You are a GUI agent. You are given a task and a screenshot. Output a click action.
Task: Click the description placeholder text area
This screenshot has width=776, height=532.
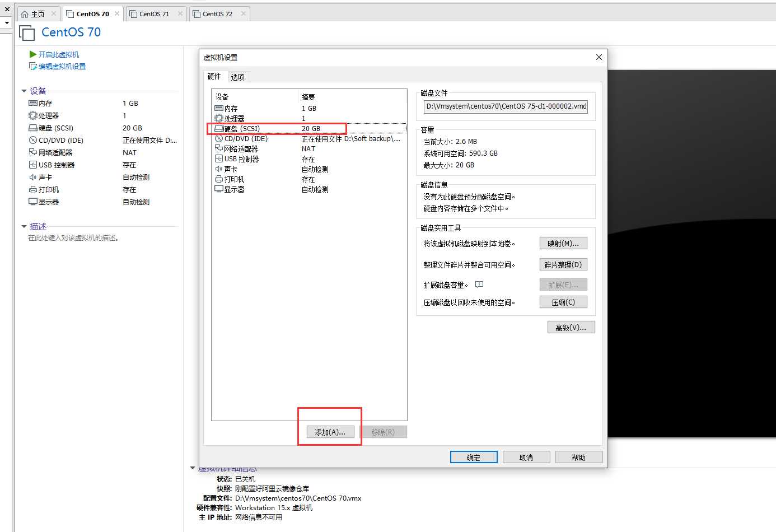coord(73,238)
